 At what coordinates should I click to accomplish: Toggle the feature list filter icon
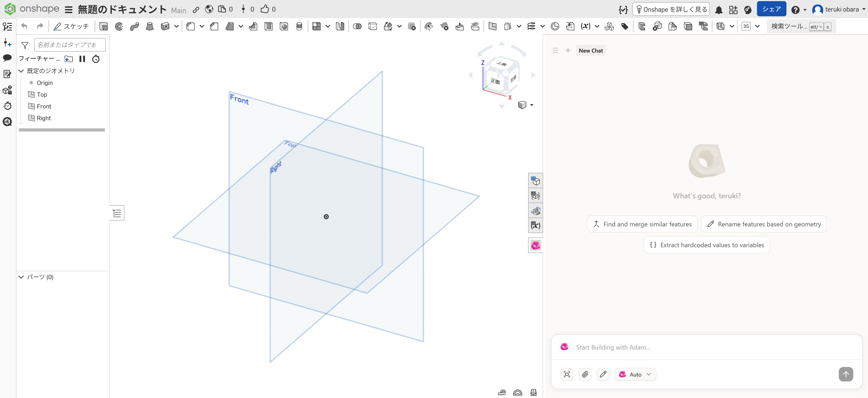pos(25,45)
